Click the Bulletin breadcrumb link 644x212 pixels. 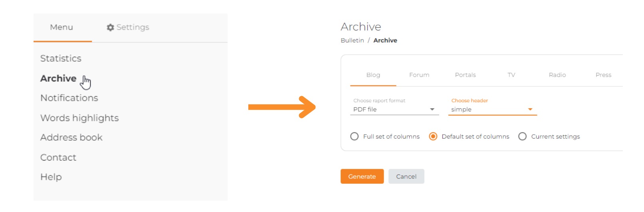(x=352, y=40)
